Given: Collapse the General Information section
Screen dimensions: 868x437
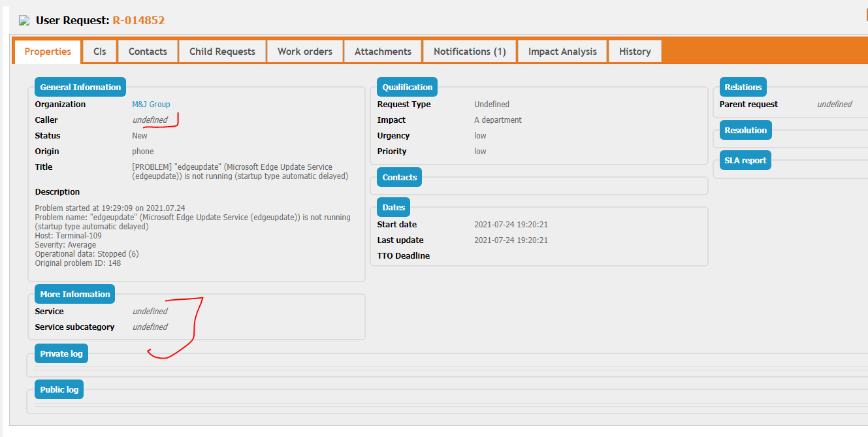Looking at the screenshot, I should pos(80,86).
